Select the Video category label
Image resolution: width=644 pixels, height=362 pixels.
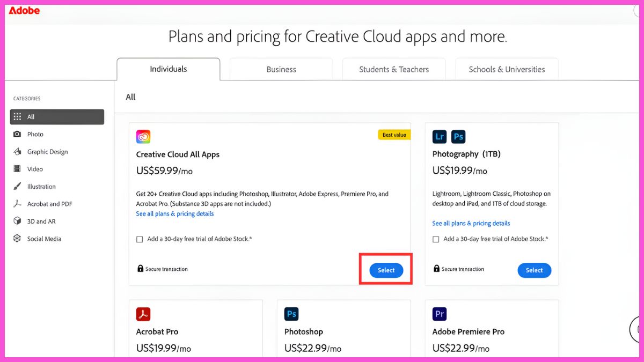[35, 169]
